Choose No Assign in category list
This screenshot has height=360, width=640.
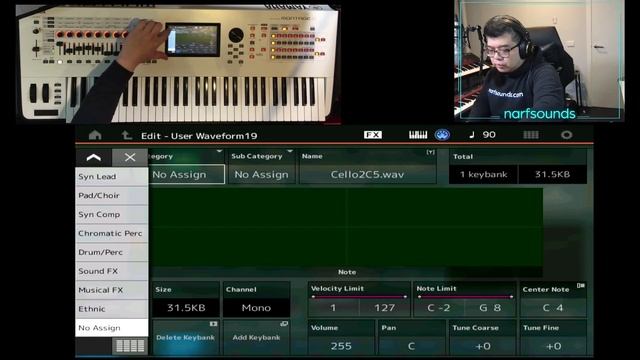point(111,328)
